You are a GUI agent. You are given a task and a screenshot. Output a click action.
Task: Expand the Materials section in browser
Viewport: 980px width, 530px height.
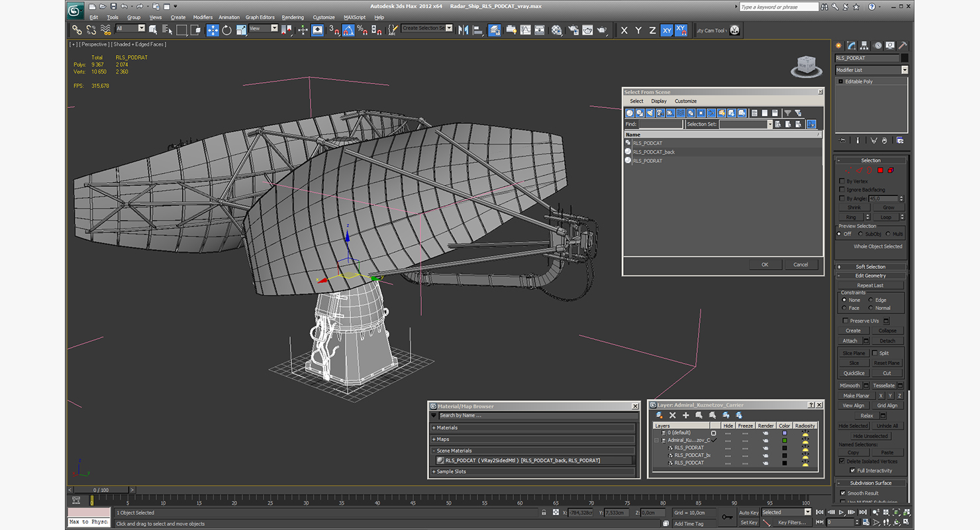(x=533, y=428)
